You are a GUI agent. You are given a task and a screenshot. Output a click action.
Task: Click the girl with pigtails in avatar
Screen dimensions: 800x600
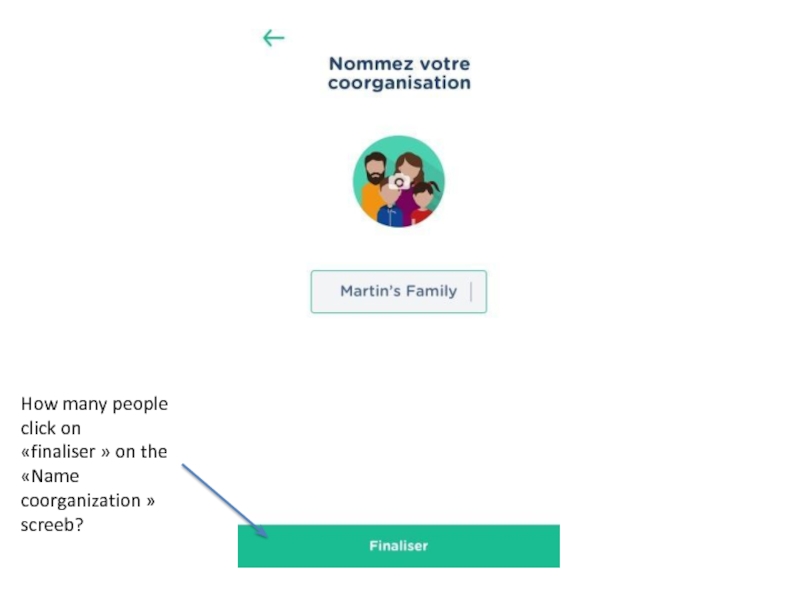coord(425,200)
